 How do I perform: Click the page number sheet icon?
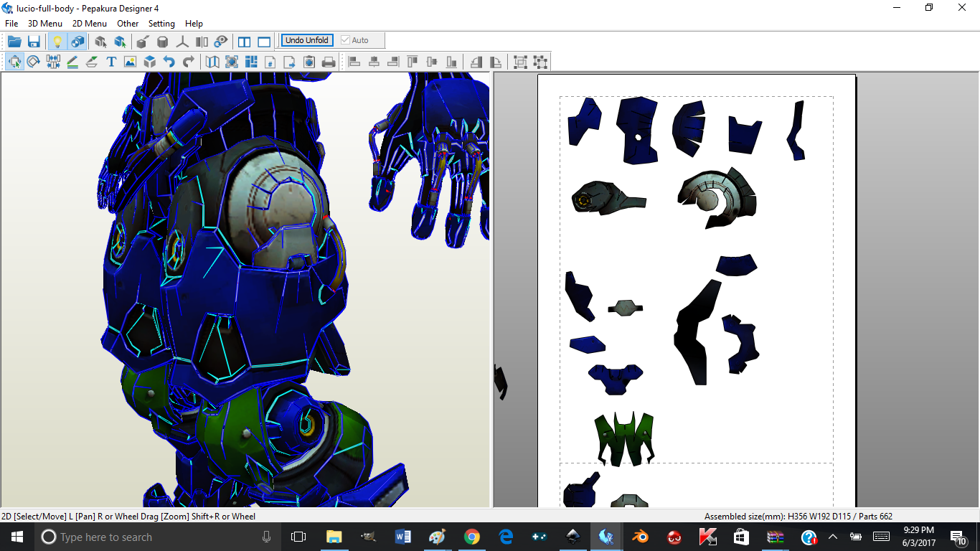point(270,62)
